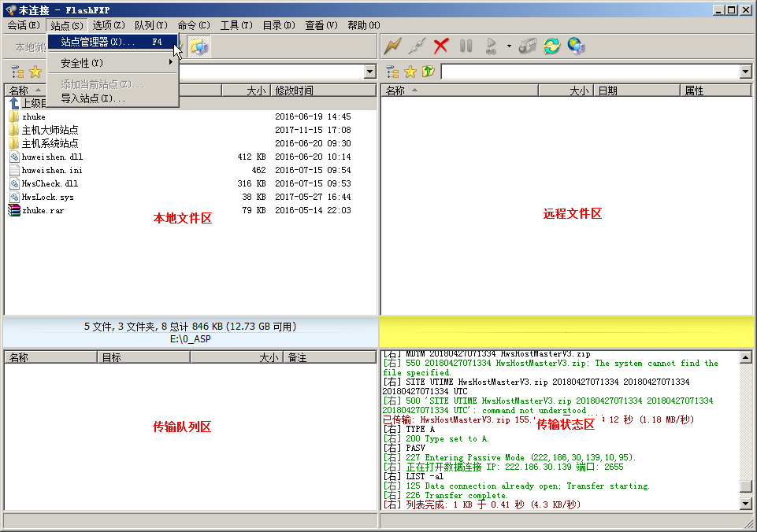The height and width of the screenshot is (532, 757).
Task: Choose 导入站点 menu entry
Action: [93, 98]
